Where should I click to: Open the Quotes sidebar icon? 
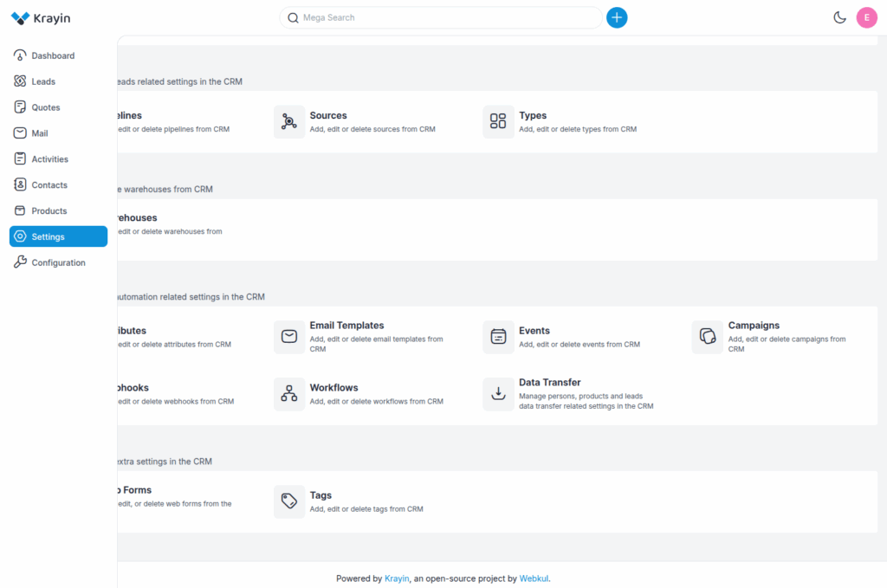(x=20, y=107)
